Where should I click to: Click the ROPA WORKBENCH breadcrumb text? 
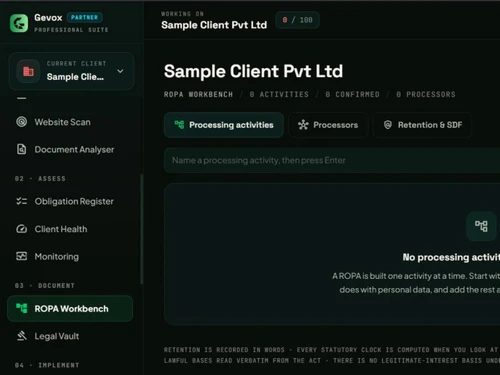pyautogui.click(x=198, y=95)
